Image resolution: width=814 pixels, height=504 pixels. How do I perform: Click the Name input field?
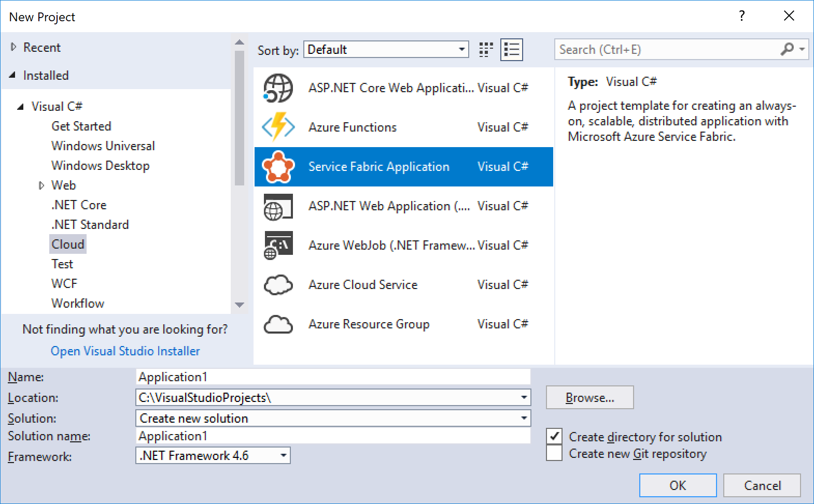coord(333,377)
